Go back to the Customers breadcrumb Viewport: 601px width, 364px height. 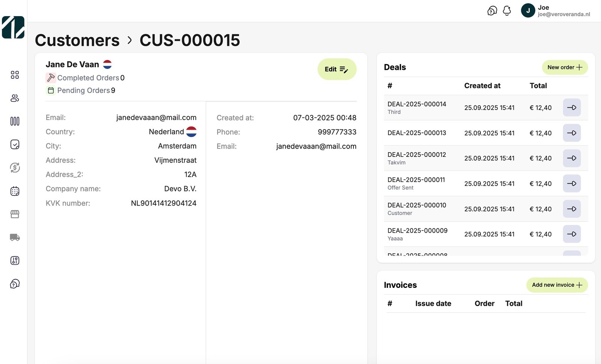(77, 40)
